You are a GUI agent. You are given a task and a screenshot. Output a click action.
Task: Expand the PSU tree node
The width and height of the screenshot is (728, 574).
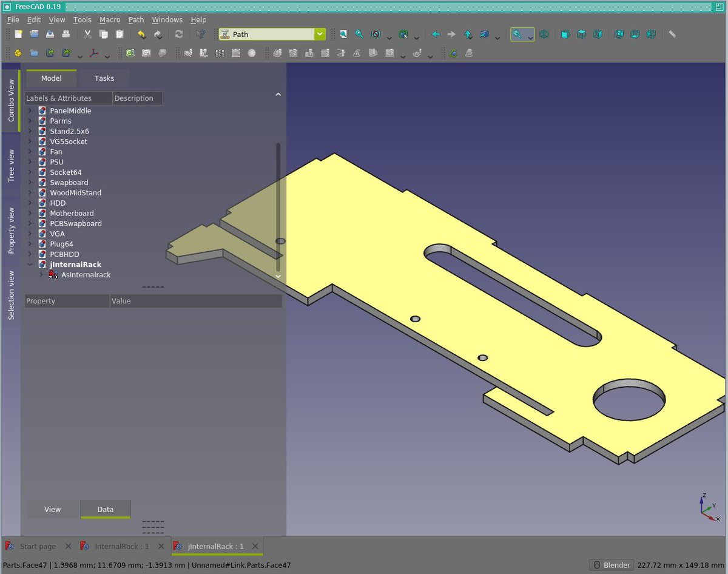[30, 162]
